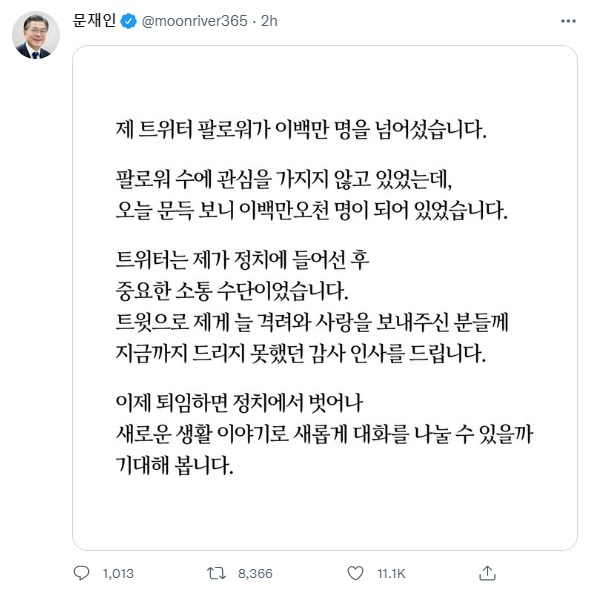
Task: Open the share menu icon
Action: pos(487,573)
